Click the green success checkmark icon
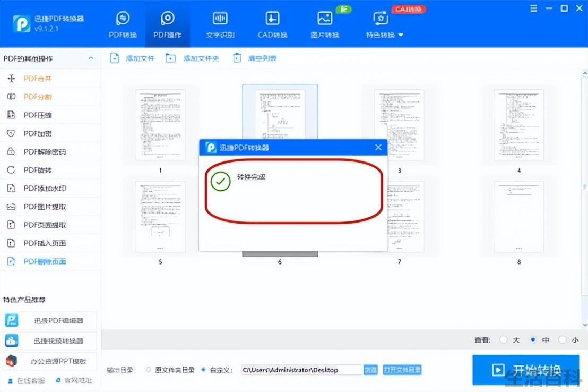This screenshot has height=392, width=588. [221, 181]
